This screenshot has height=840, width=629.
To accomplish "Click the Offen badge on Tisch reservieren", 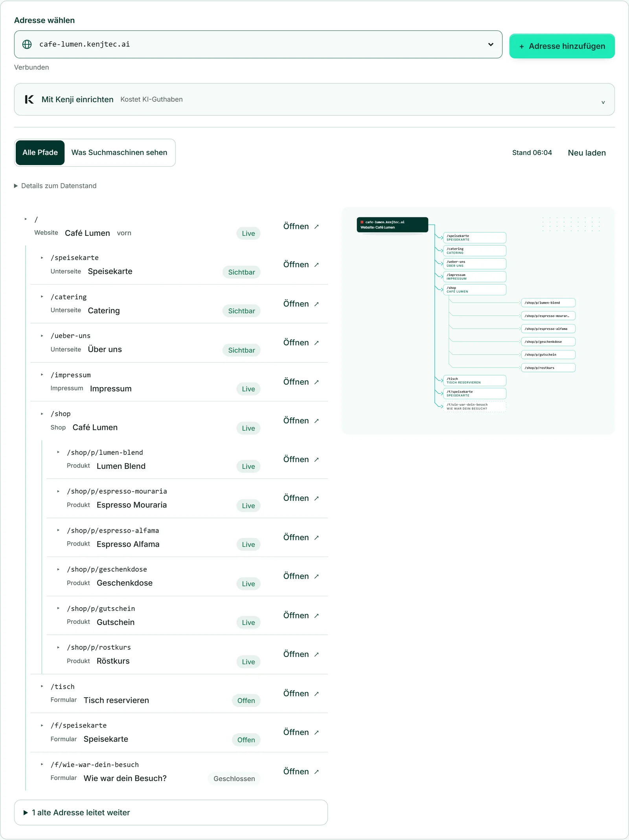I will [246, 701].
